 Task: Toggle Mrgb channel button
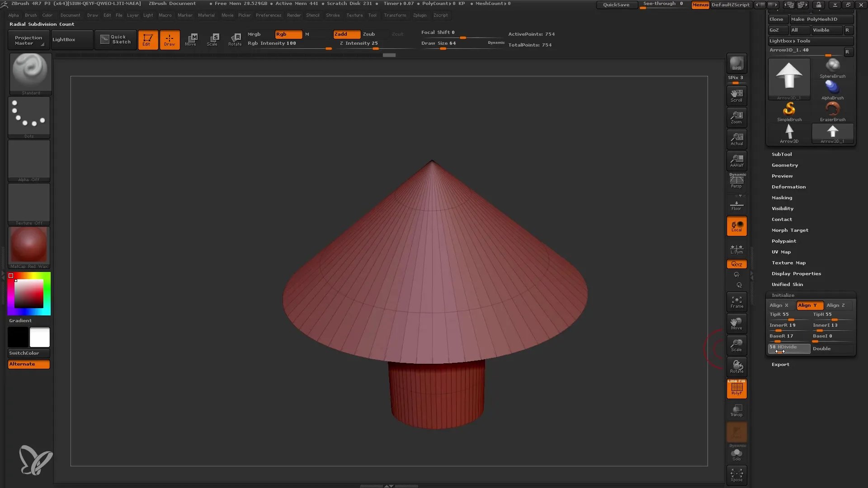coord(253,34)
